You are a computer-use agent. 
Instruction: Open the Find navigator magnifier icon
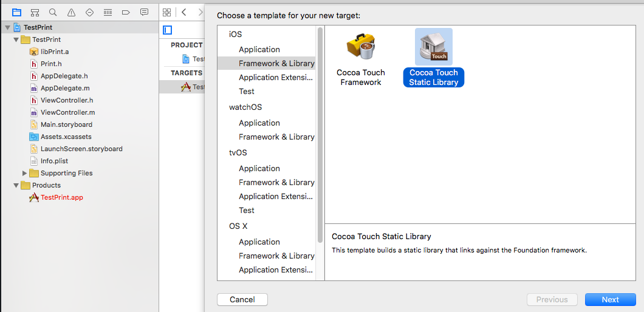coord(53,12)
